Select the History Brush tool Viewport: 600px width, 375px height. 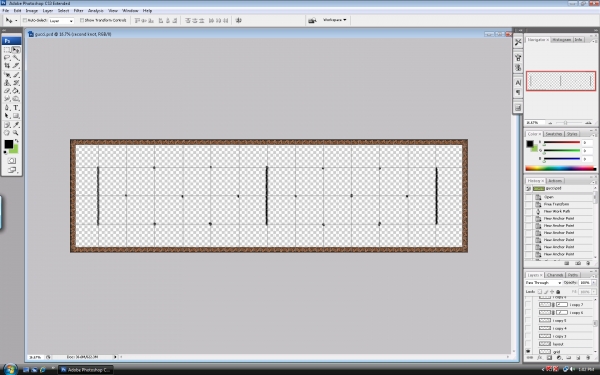click(x=16, y=83)
